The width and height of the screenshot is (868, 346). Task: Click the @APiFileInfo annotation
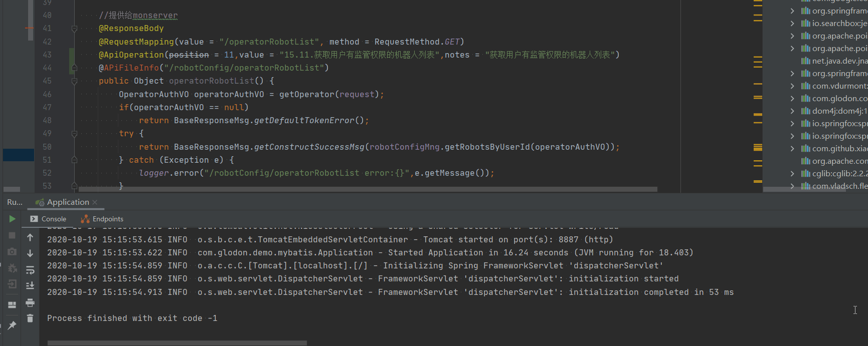129,68
